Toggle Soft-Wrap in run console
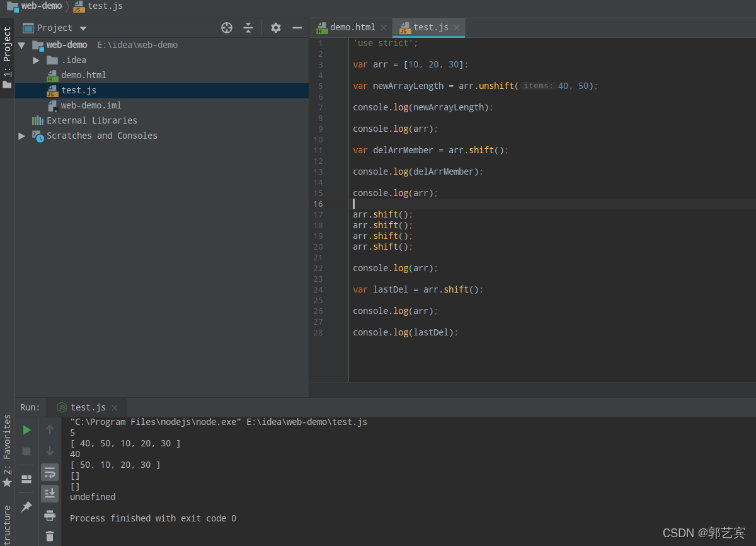Screen dimensions: 756x546 pyautogui.click(x=50, y=472)
